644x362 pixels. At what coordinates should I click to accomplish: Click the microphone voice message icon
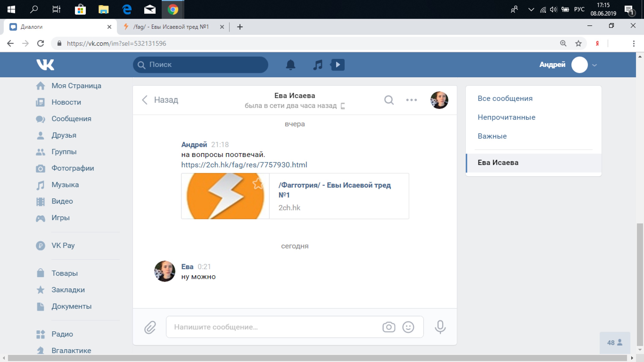click(440, 327)
